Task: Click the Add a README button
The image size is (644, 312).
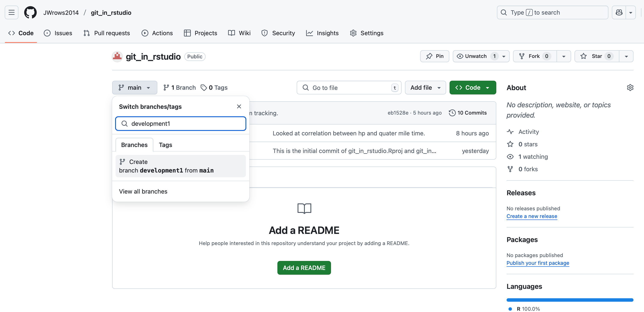Action: point(304,268)
